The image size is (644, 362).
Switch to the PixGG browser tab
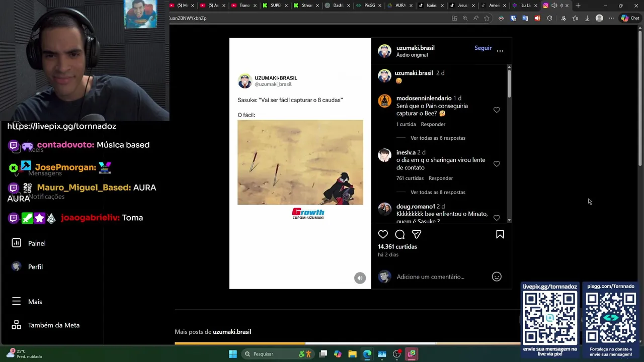[369, 6]
